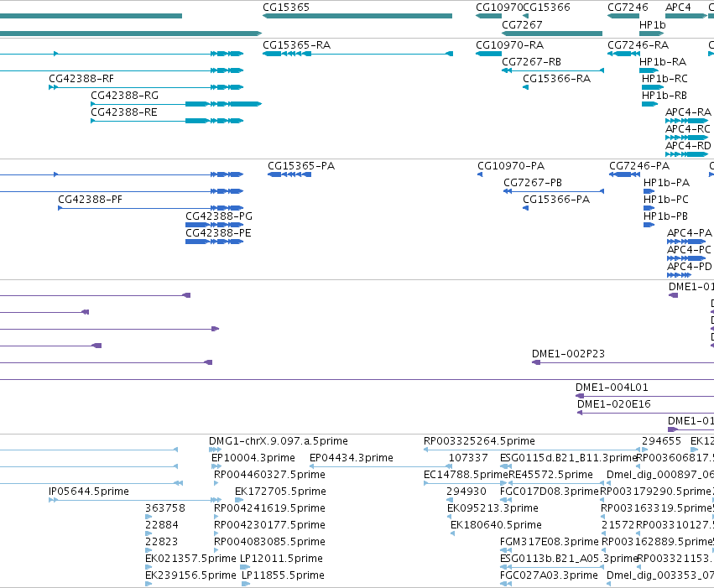Viewport: 714px width, 588px height.
Task: Select protein CG7267-PB label
Action: (533, 183)
